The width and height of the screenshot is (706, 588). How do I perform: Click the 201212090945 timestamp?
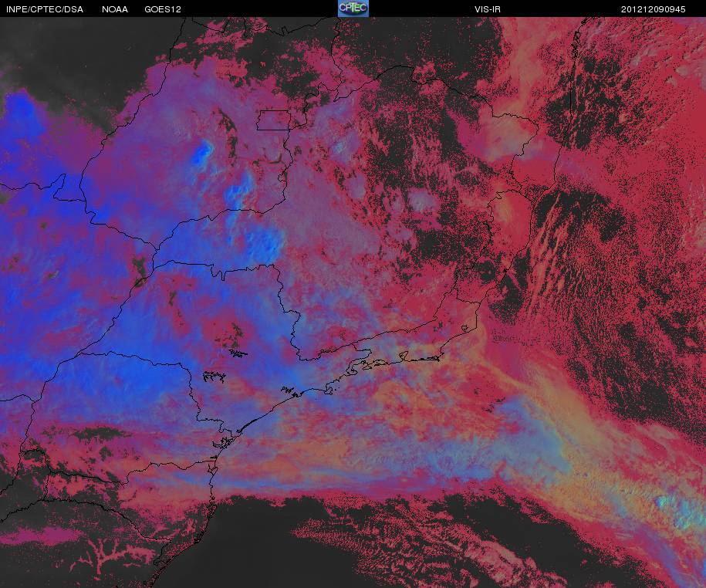click(654, 9)
